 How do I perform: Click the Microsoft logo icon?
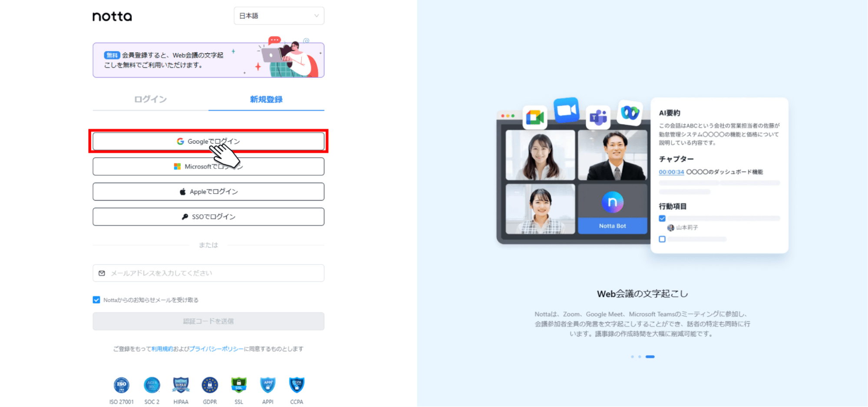[177, 166]
